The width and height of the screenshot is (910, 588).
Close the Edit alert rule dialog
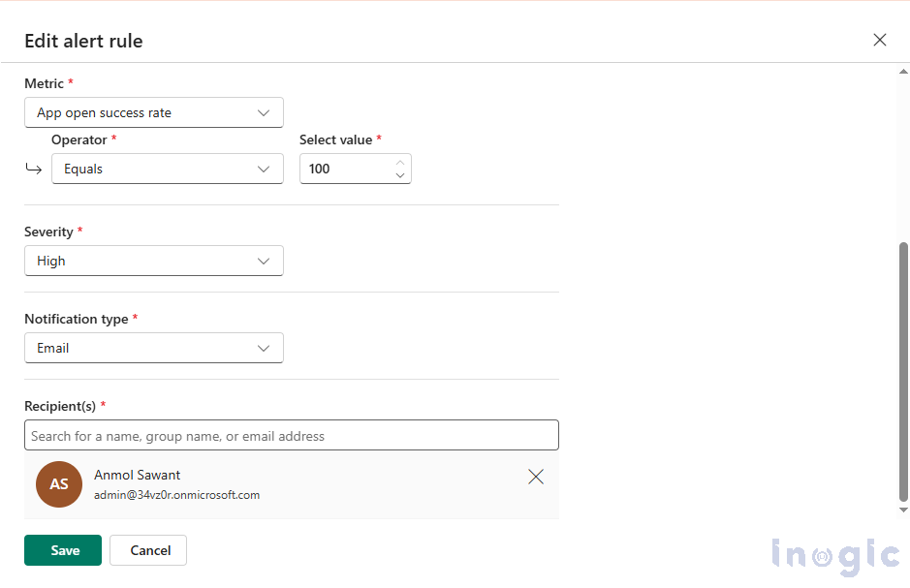coord(879,40)
